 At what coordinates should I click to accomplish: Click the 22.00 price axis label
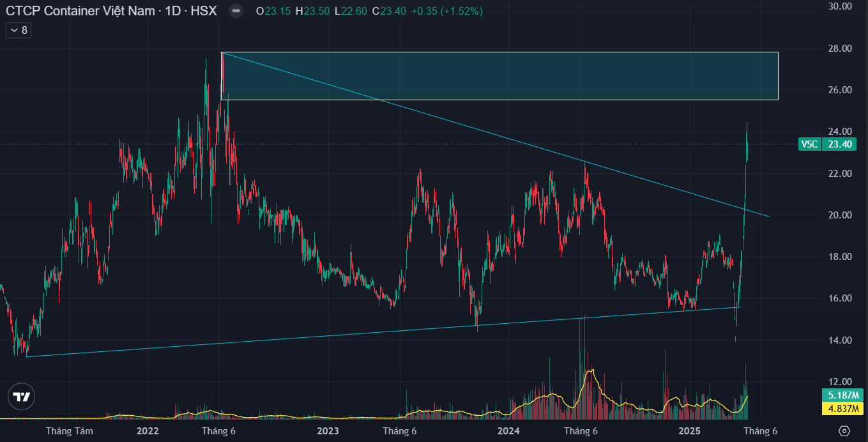click(x=840, y=174)
